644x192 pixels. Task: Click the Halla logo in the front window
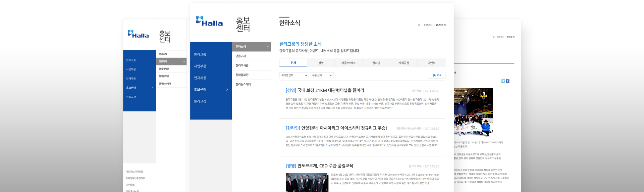pos(209,21)
